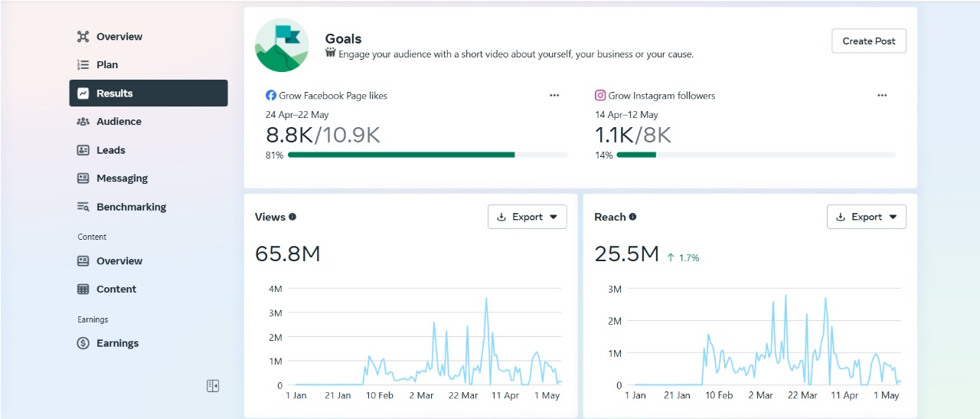Click the Leads contact card icon
Image resolution: width=980 pixels, height=419 pixels.
(x=83, y=150)
